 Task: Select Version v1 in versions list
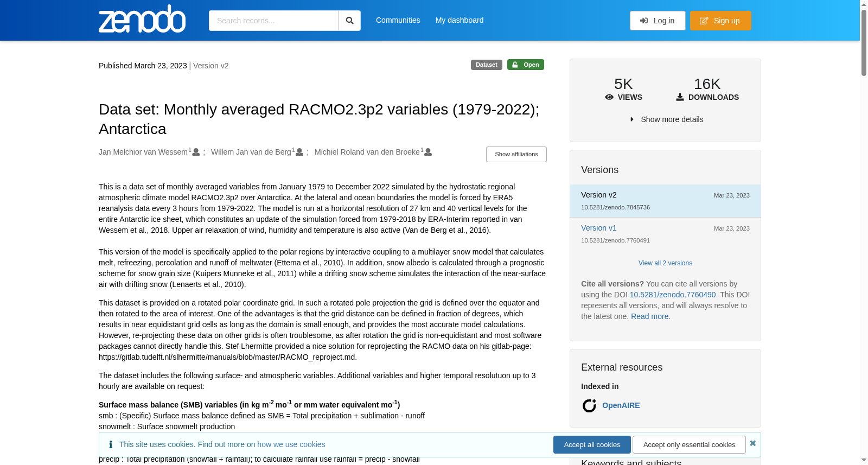click(x=599, y=228)
